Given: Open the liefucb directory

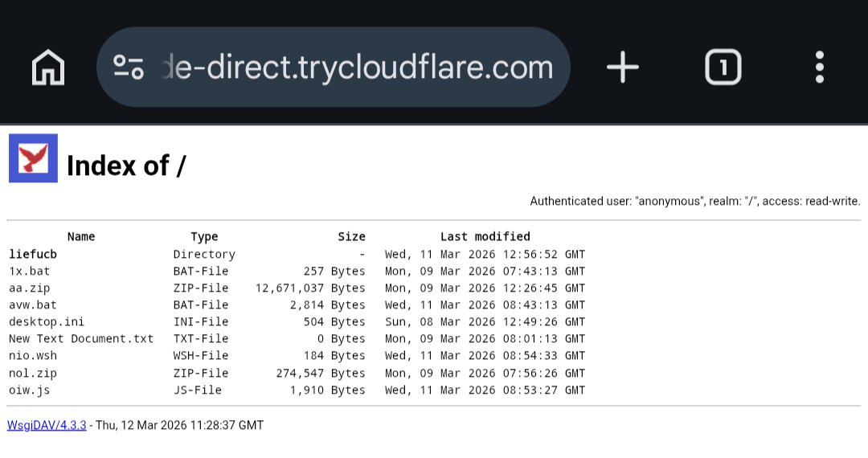Looking at the screenshot, I should (x=33, y=255).
